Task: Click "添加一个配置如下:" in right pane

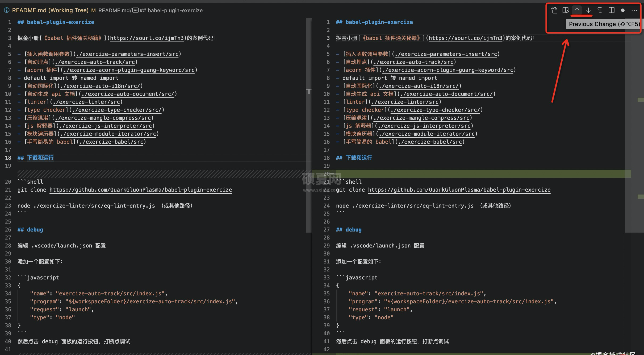Action: tap(358, 262)
